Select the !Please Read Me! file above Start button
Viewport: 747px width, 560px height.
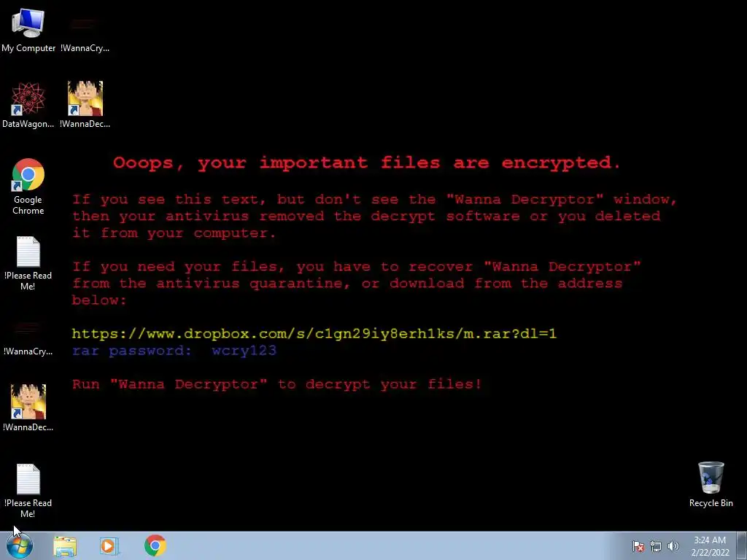(28, 491)
